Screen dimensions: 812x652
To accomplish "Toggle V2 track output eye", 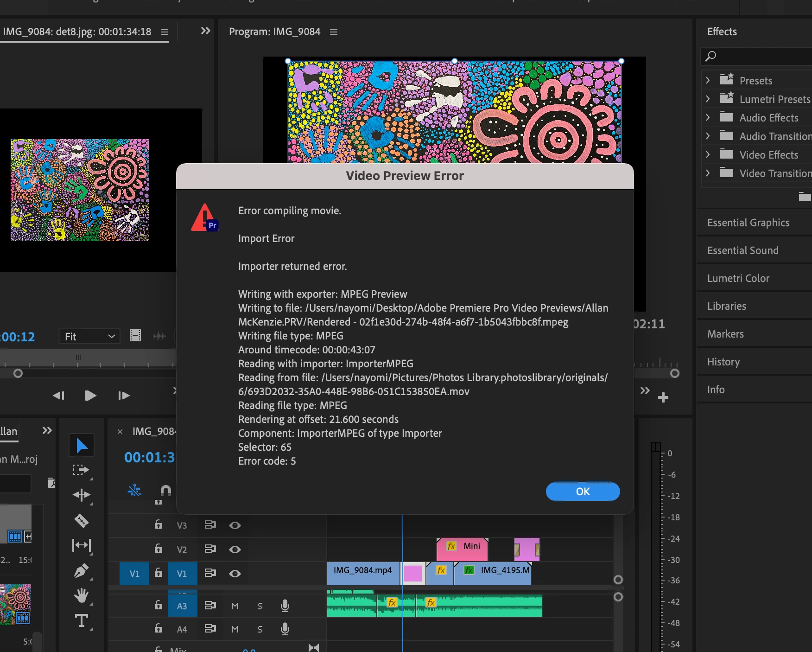I will pyautogui.click(x=235, y=550).
